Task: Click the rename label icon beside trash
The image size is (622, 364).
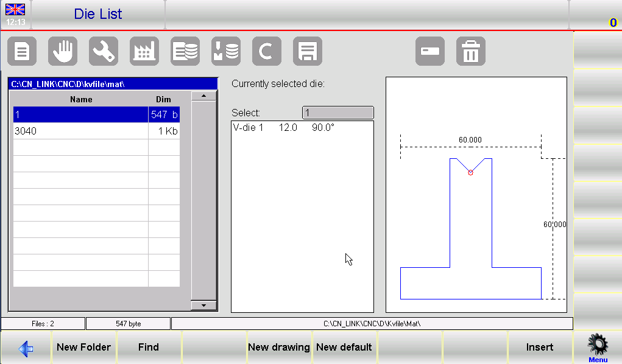Action: (430, 52)
